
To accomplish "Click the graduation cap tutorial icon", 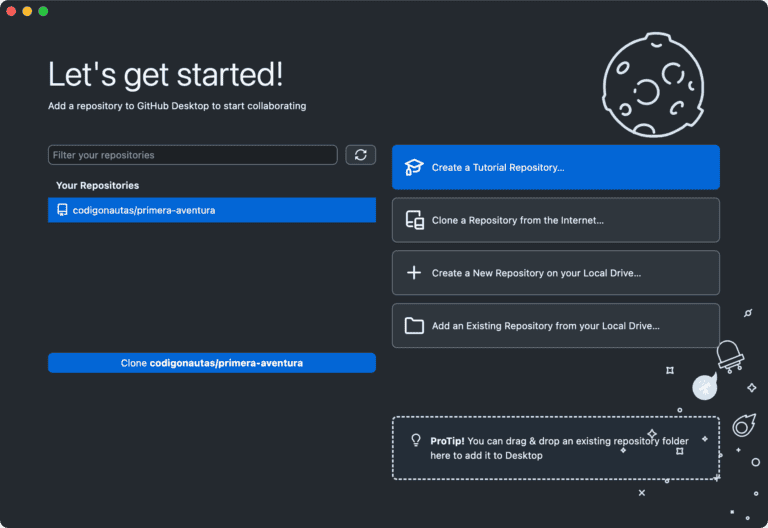I will pyautogui.click(x=414, y=168).
